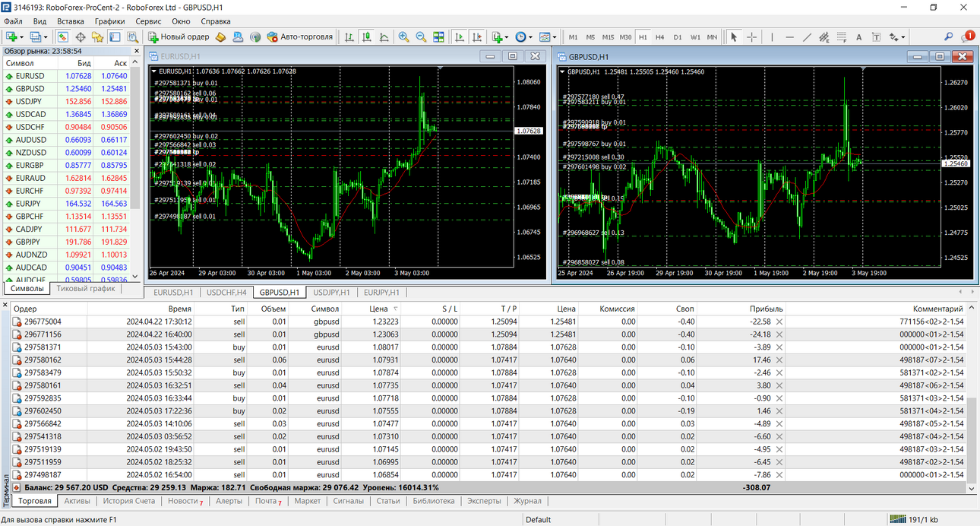Expand indicators list dropdown
Image resolution: width=980 pixels, height=526 pixels.
coord(507,36)
